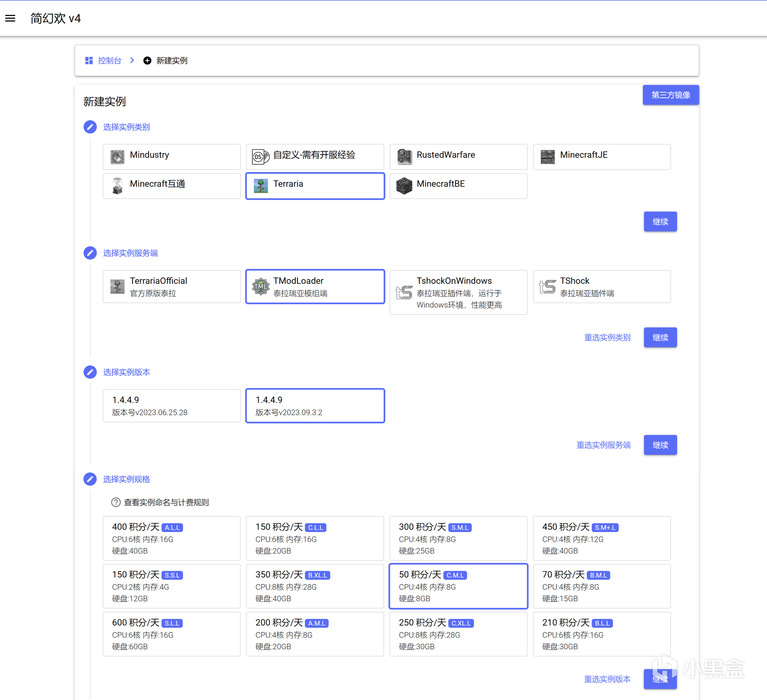Choose RustedWarfare category card
767x700 pixels.
(x=458, y=157)
